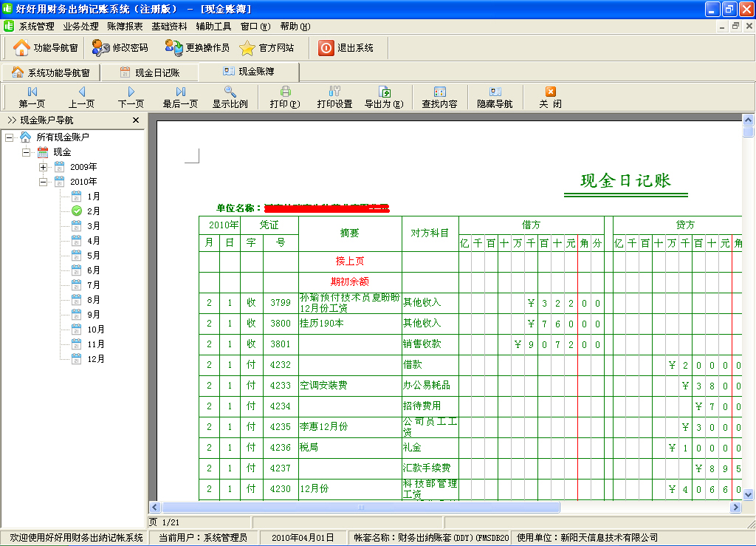Click the 退出系统 button

(x=346, y=48)
